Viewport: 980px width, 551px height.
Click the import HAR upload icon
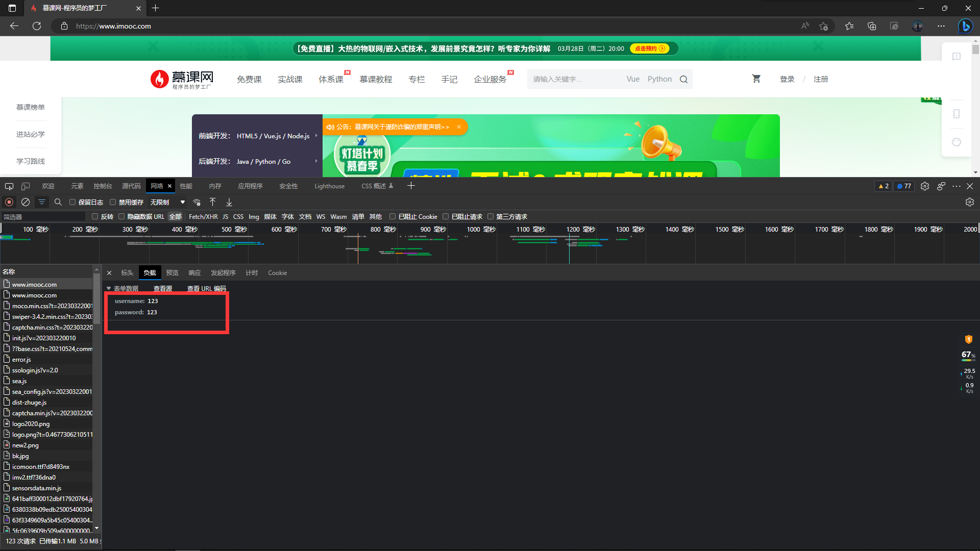coord(213,202)
